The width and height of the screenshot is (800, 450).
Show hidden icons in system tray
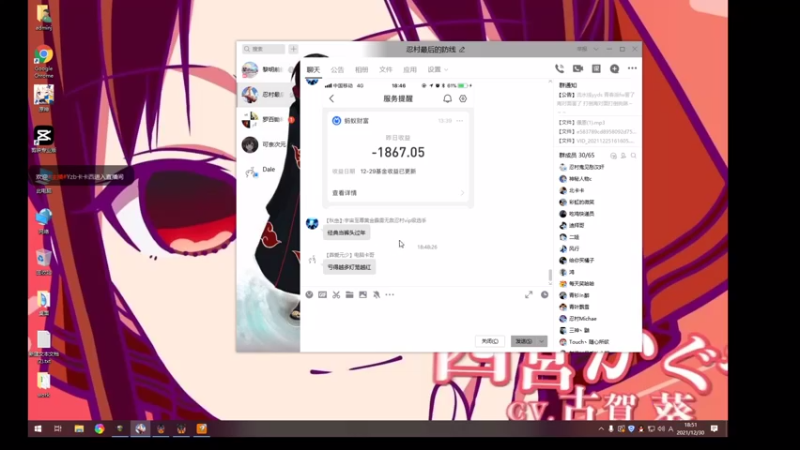[601, 429]
